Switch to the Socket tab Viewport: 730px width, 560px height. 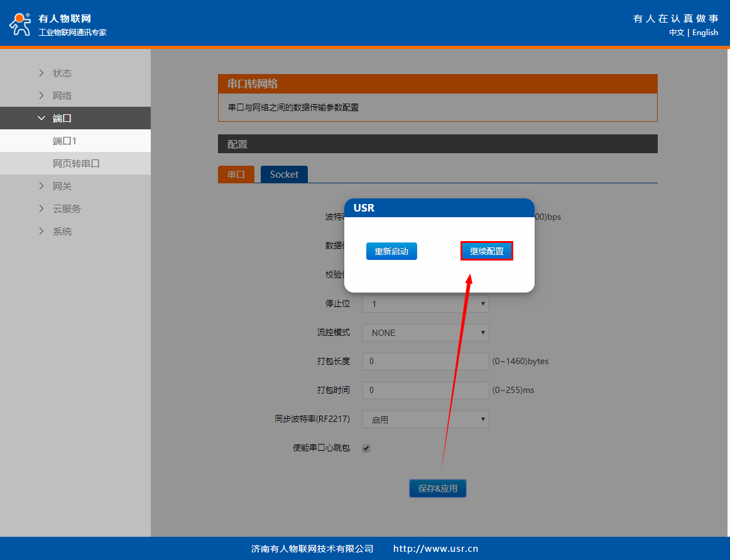[x=284, y=175]
